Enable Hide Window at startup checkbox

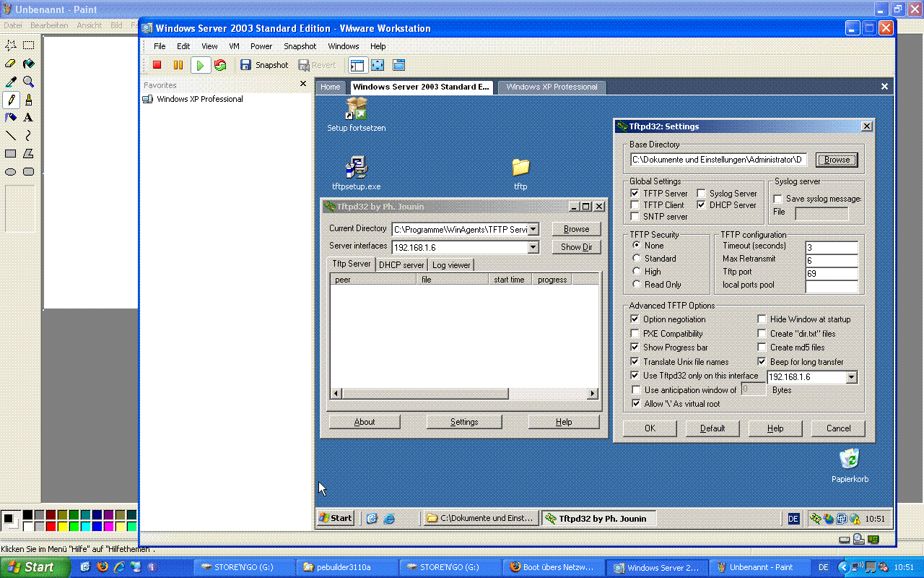[762, 319]
